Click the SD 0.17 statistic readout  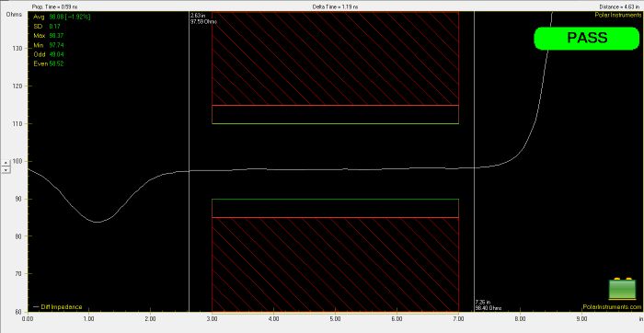(x=46, y=27)
